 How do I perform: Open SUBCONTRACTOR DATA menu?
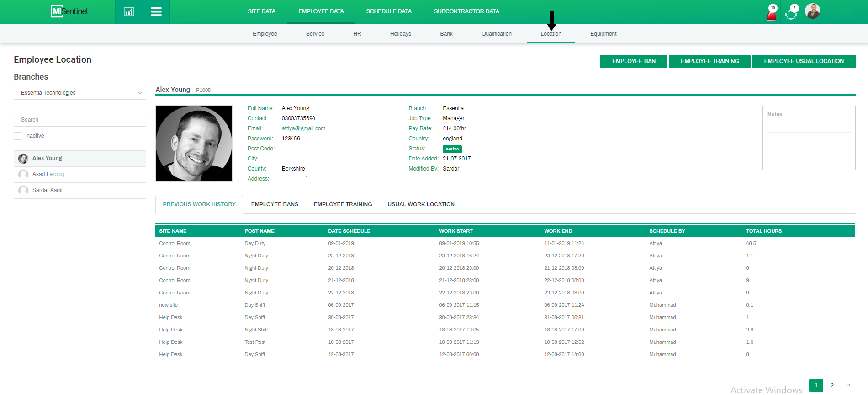[466, 11]
